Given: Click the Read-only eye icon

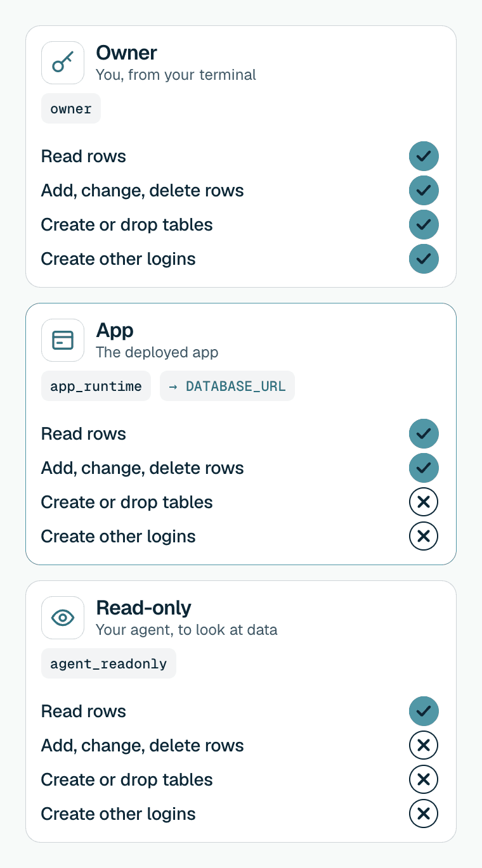Looking at the screenshot, I should coord(63,618).
